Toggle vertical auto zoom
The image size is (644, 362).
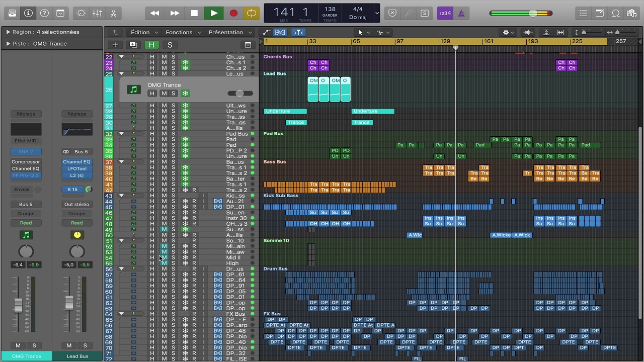pyautogui.click(x=546, y=32)
